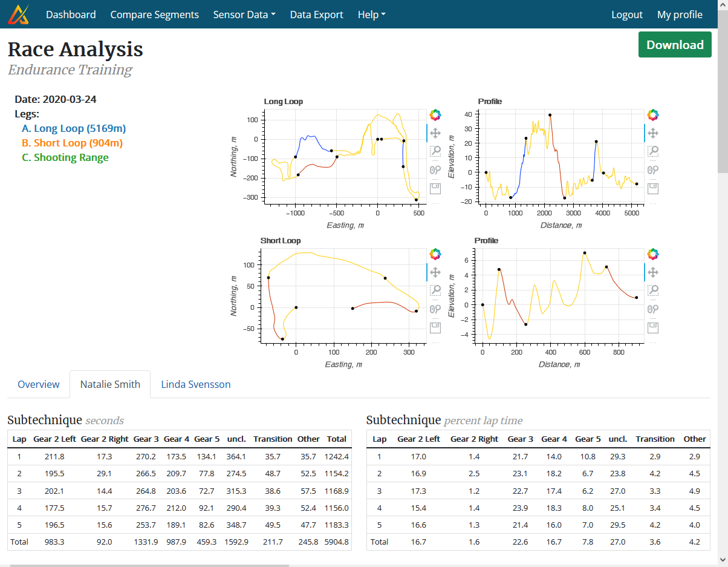Click the Bokeh logo above the bottom Profile toolbar

[x=653, y=254]
